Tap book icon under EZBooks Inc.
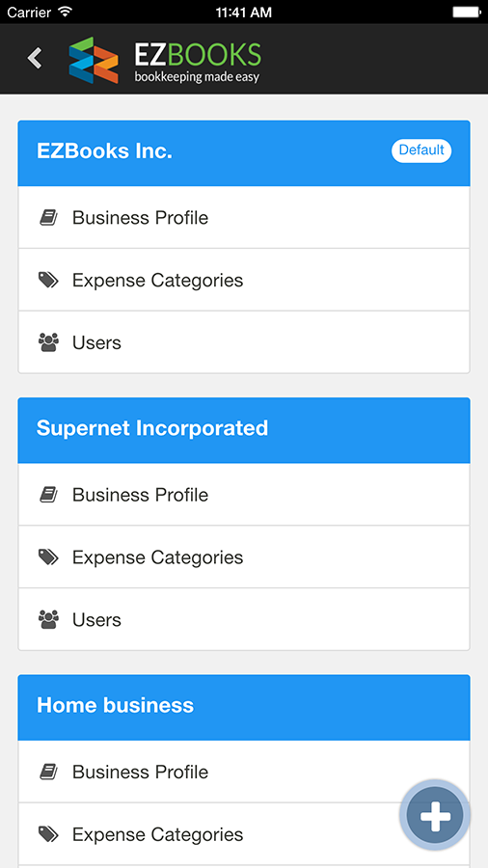Image resolution: width=488 pixels, height=868 pixels. (48, 218)
